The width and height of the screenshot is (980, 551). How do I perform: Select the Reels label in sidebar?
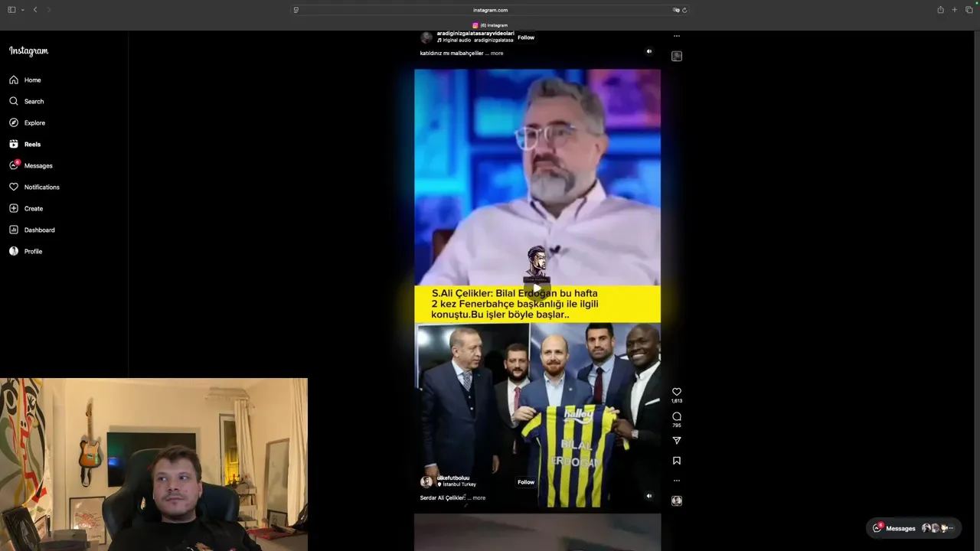tap(32, 144)
